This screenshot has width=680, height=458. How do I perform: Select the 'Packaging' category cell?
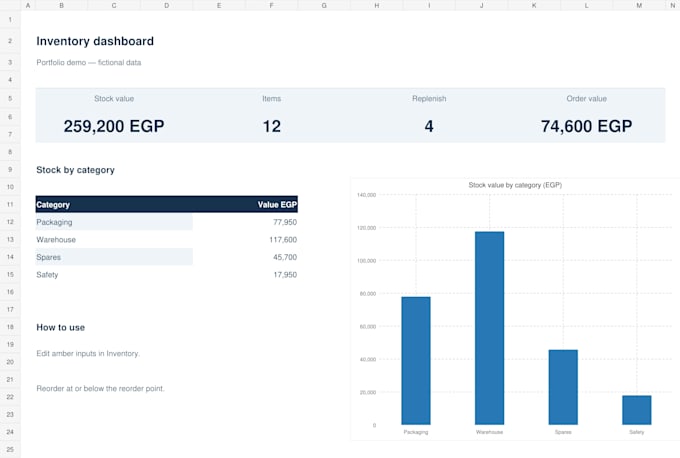tap(114, 222)
